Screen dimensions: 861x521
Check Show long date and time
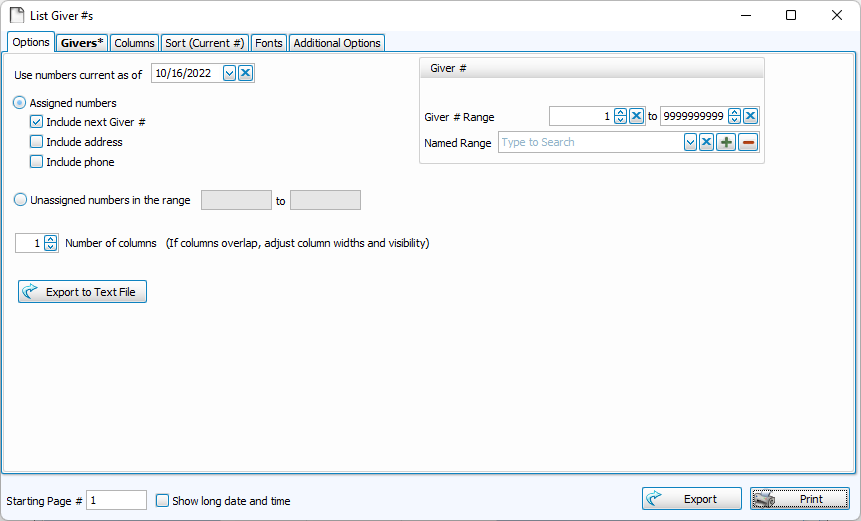(x=163, y=500)
